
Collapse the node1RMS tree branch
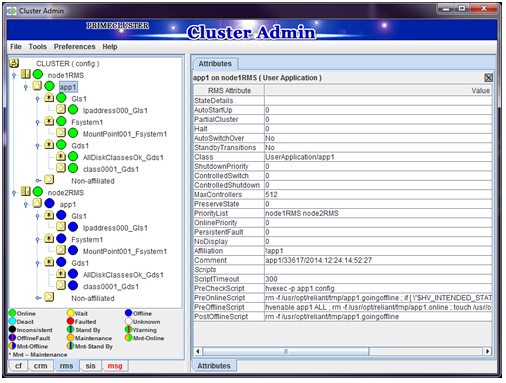click(14, 75)
